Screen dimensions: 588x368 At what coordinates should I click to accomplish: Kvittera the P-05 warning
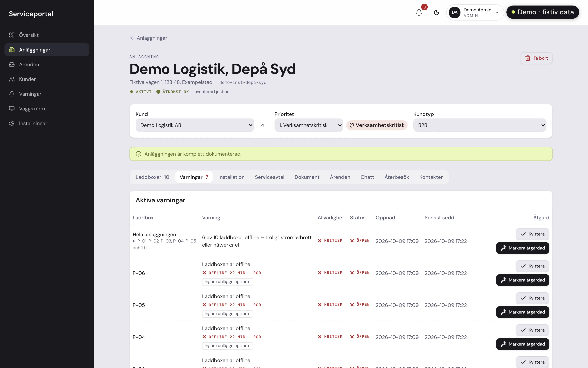tap(532, 298)
